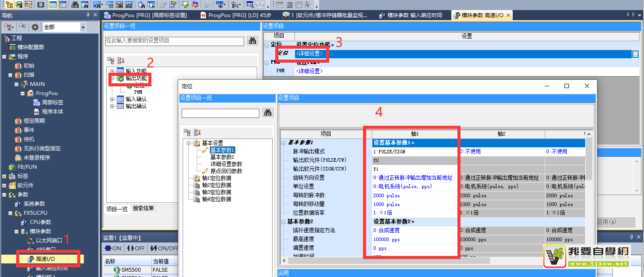Screen dimensions: 644x277
Task: Click the binoculars search icon in 定位 dialog
Action: tap(268, 113)
